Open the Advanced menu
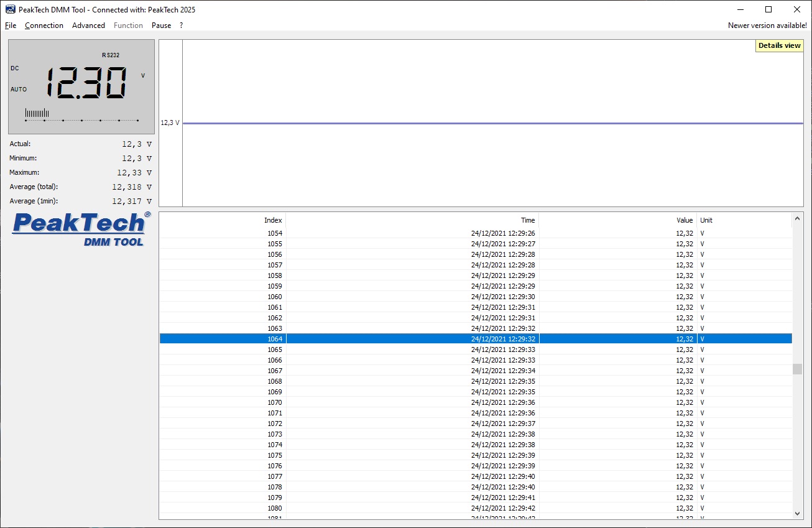The height and width of the screenshot is (528, 812). [x=88, y=25]
